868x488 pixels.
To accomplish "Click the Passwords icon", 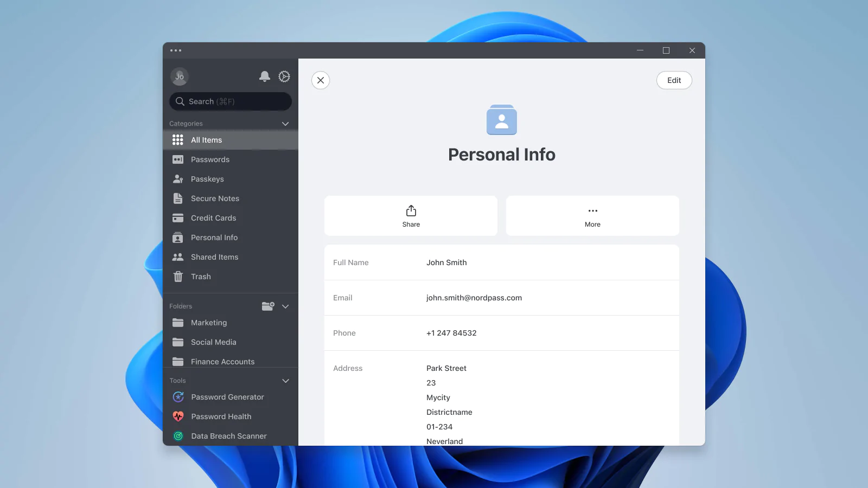I will click(178, 159).
